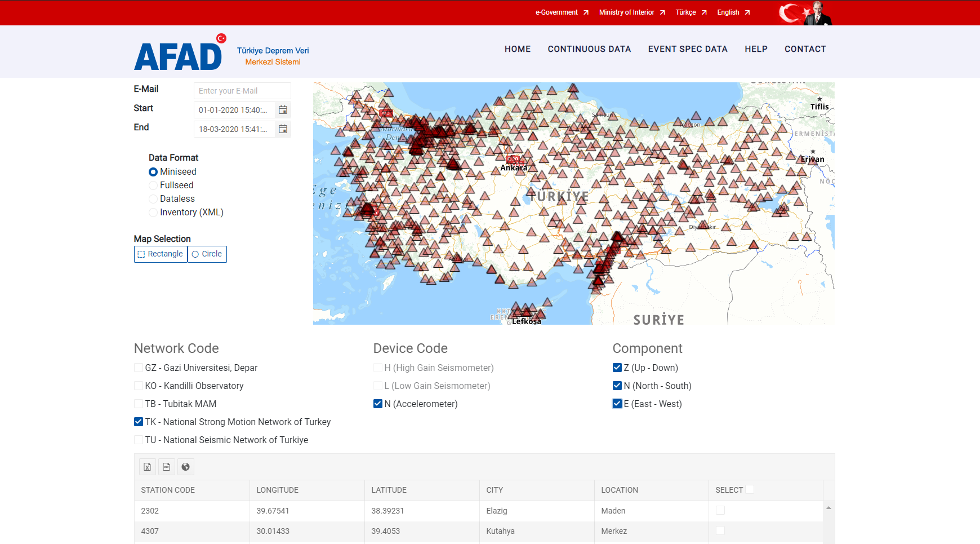Open the End date calendar picker
The width and height of the screenshot is (980, 544).
pyautogui.click(x=283, y=129)
